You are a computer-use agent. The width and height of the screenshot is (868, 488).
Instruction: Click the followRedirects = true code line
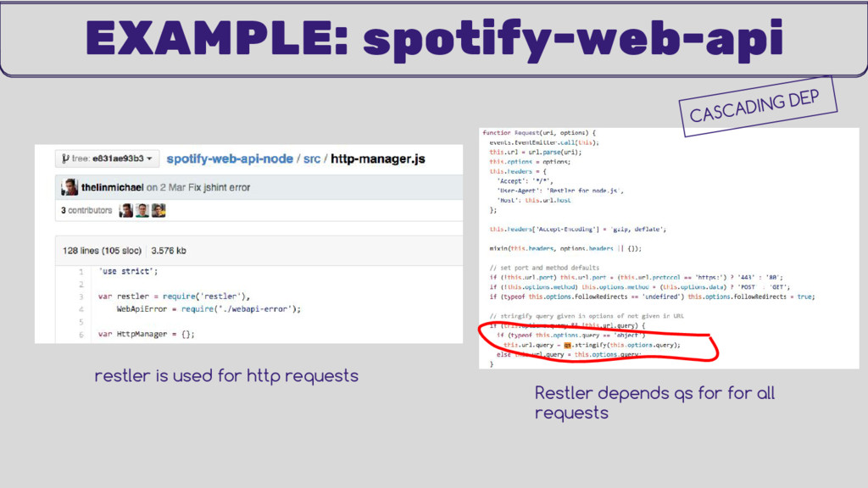[652, 297]
